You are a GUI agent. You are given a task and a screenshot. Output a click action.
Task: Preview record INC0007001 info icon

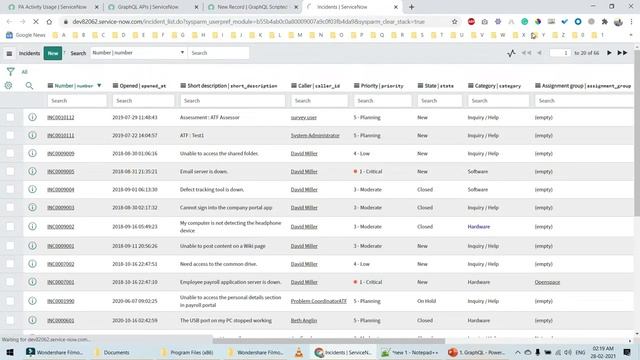coord(32,282)
